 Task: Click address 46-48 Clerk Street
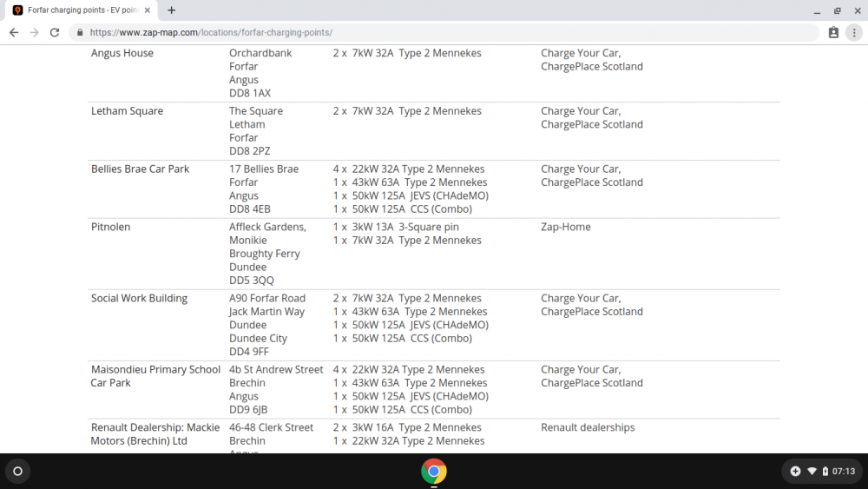271,427
